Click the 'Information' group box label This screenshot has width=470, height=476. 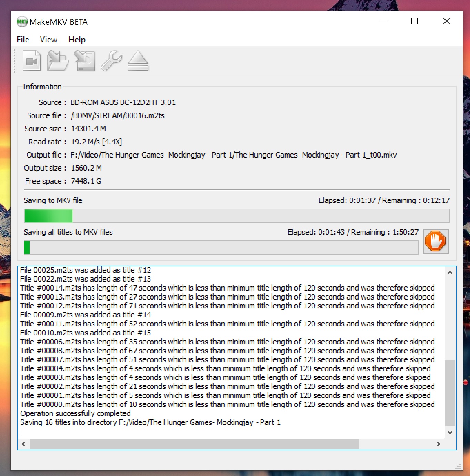(42, 87)
